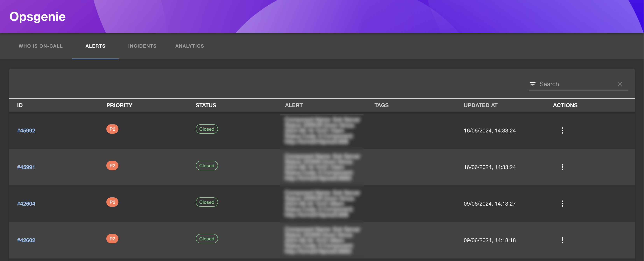Click the filter list icon beside Search
Viewport: 644px width, 261px height.
(533, 84)
